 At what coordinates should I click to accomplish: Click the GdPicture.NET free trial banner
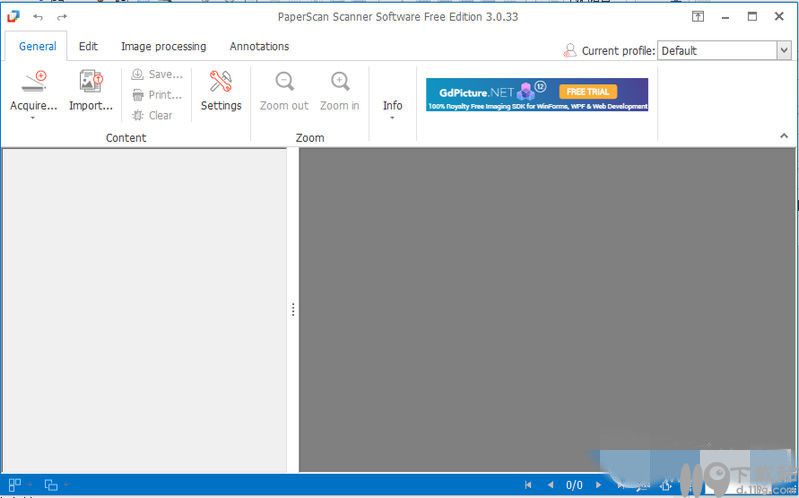537,94
